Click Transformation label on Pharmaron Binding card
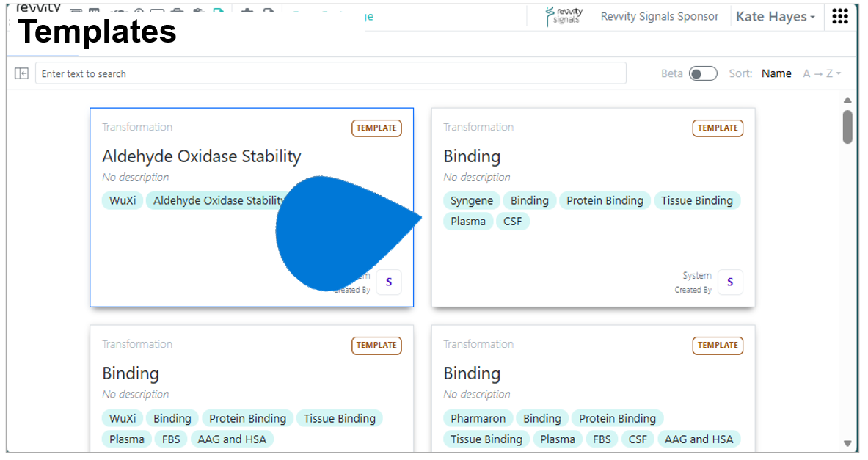Viewport: 868px width, 460px height. click(478, 344)
